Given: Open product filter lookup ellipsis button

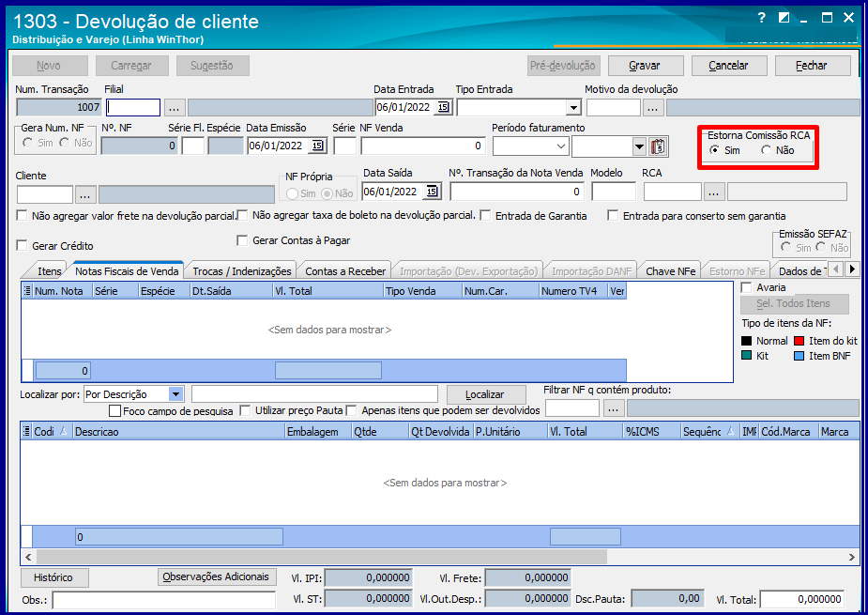Looking at the screenshot, I should click(613, 408).
